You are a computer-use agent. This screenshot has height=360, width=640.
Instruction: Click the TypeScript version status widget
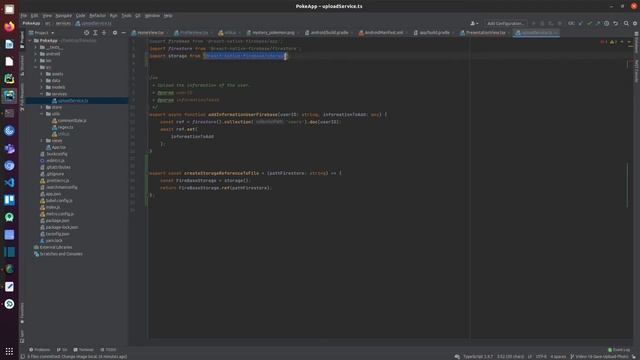click(478, 357)
